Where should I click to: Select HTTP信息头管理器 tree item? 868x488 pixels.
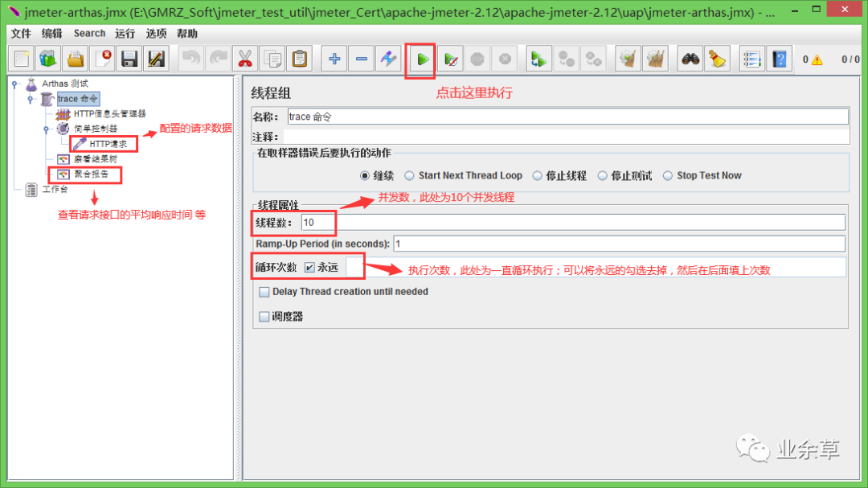[x=109, y=113]
